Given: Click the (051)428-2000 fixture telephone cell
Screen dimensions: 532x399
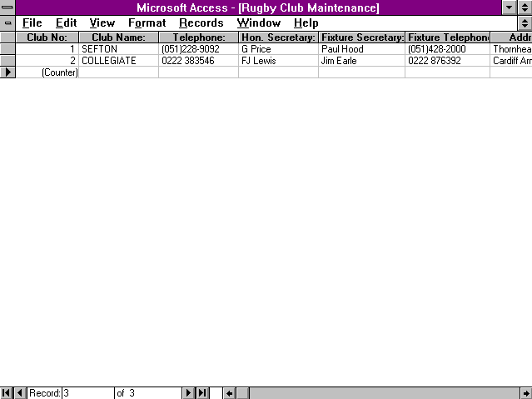Looking at the screenshot, I should coord(448,49).
